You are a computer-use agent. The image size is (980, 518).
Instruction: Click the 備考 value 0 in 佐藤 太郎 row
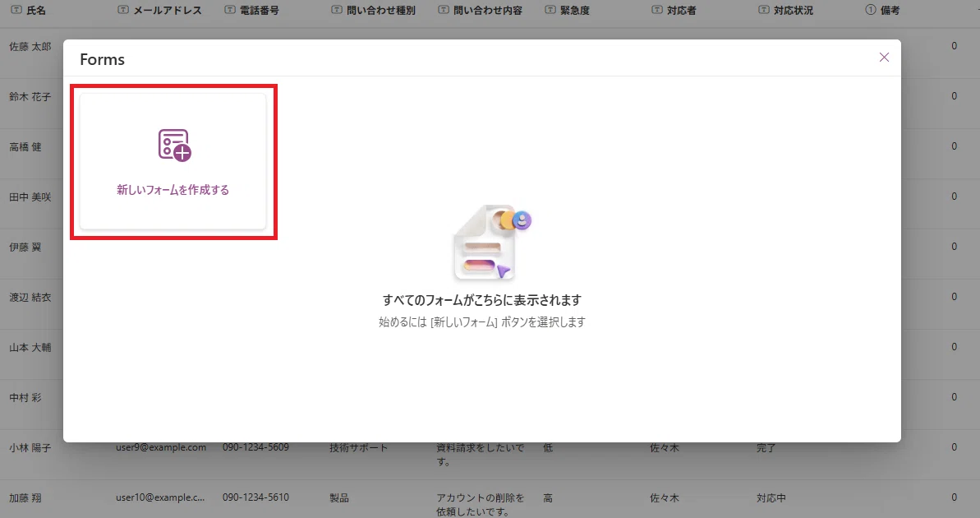(x=954, y=46)
